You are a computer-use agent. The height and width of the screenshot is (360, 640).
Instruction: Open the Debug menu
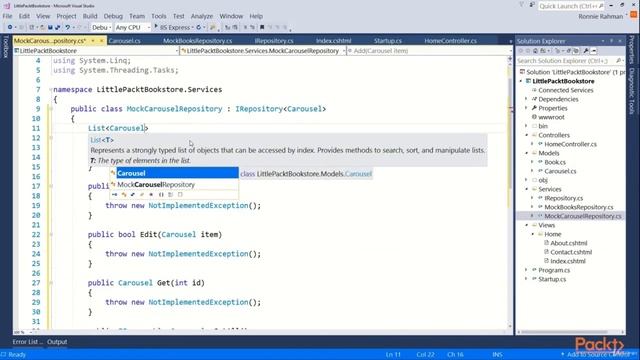(113, 16)
